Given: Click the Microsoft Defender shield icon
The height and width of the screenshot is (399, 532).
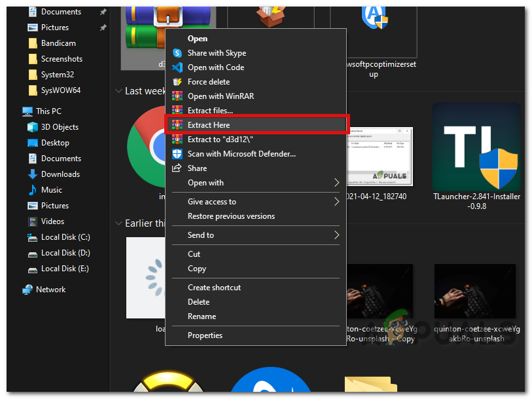Looking at the screenshot, I should pyautogui.click(x=177, y=154).
